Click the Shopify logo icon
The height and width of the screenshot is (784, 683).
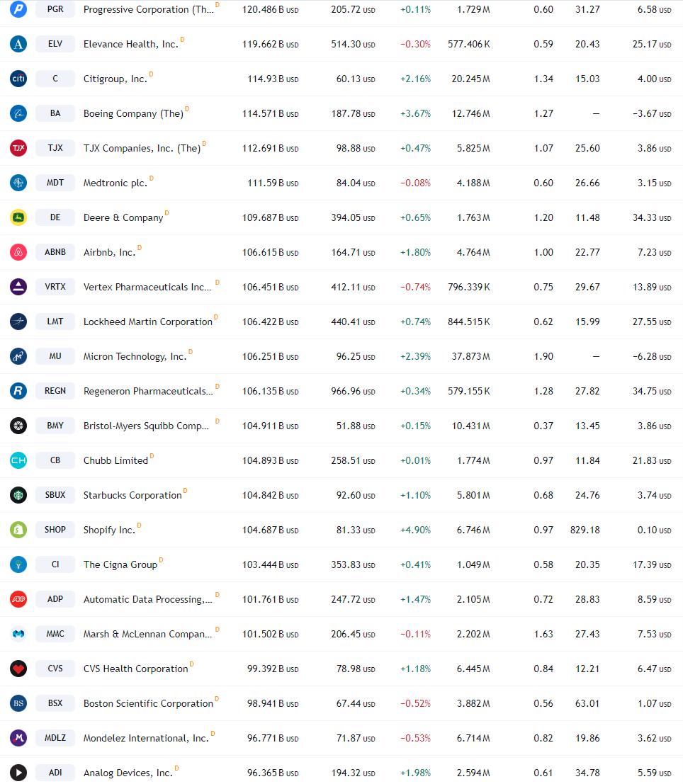tap(18, 530)
